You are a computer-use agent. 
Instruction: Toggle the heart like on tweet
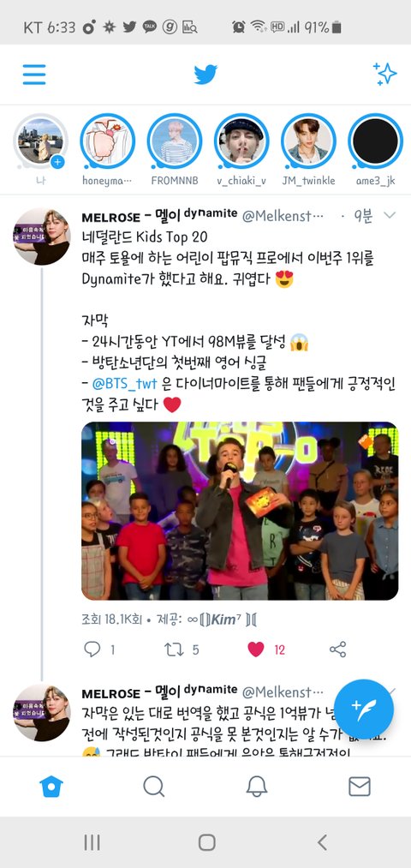click(x=255, y=649)
